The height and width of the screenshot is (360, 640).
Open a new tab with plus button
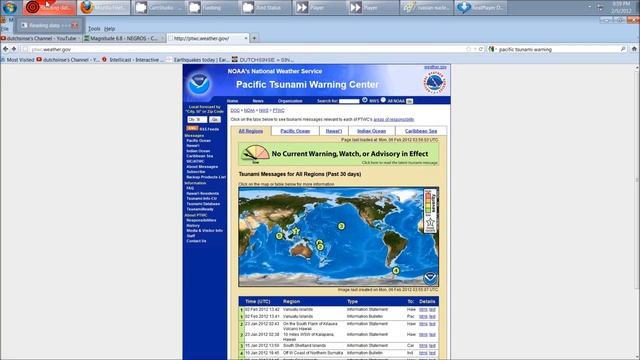[254, 38]
